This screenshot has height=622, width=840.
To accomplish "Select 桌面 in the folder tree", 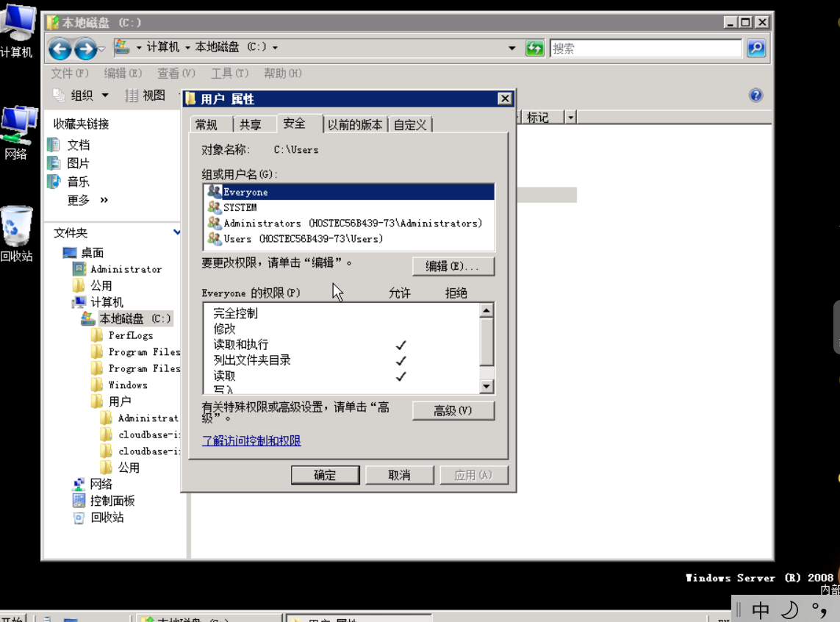I will click(92, 252).
